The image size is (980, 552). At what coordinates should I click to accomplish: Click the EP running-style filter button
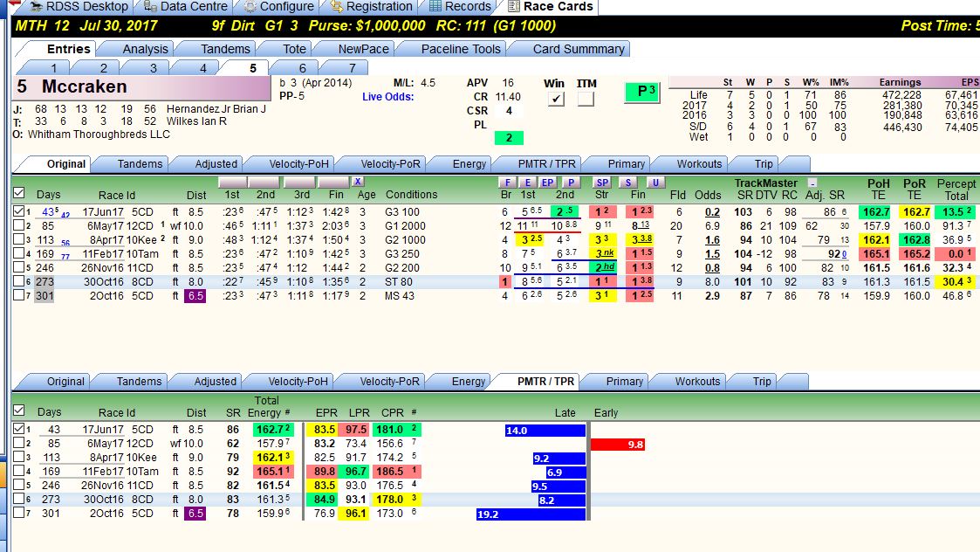pyautogui.click(x=548, y=183)
